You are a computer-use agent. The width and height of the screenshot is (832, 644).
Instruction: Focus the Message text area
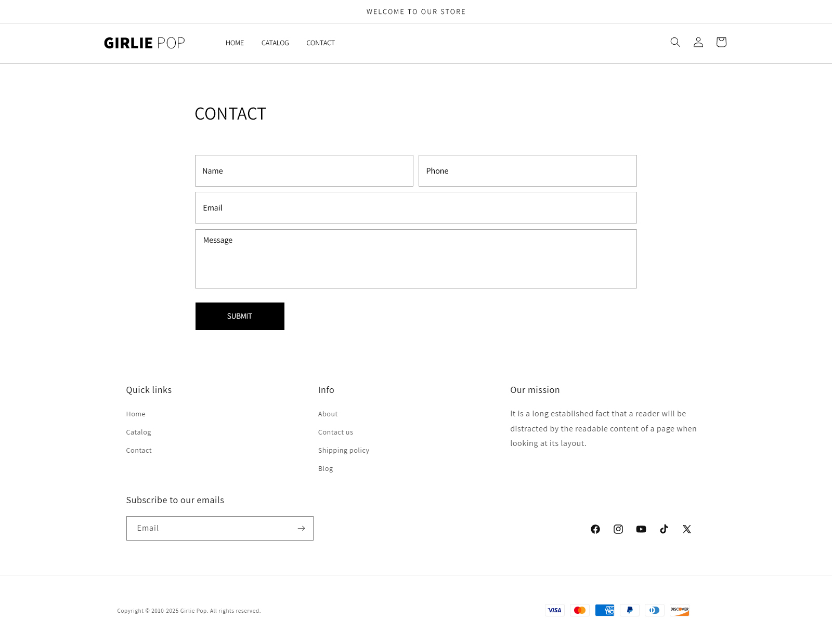pos(415,259)
